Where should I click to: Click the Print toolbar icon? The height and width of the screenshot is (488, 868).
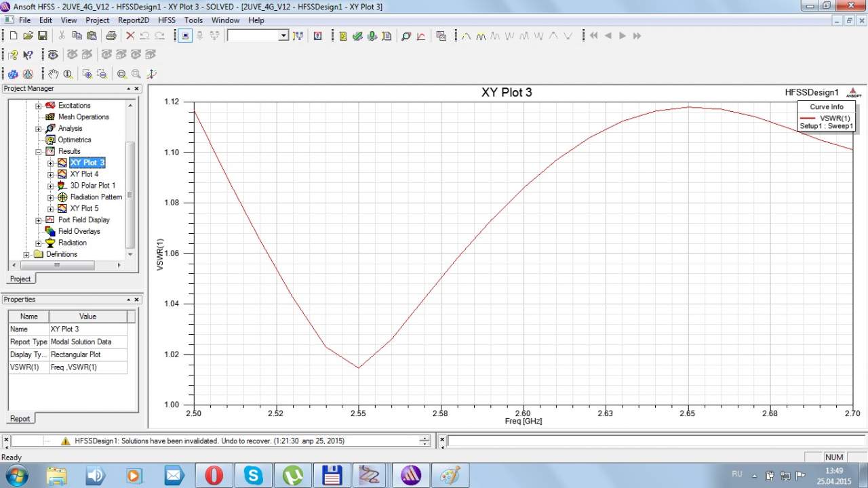click(111, 36)
